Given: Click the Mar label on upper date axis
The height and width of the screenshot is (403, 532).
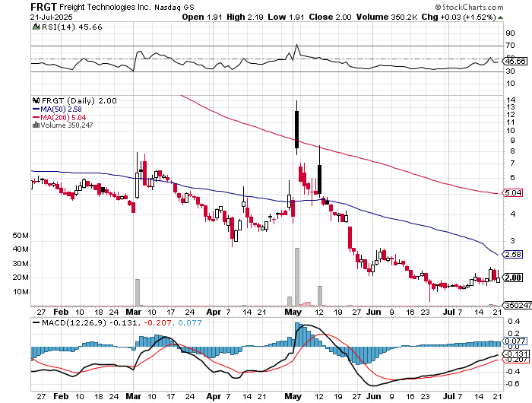Looking at the screenshot, I should [x=133, y=312].
